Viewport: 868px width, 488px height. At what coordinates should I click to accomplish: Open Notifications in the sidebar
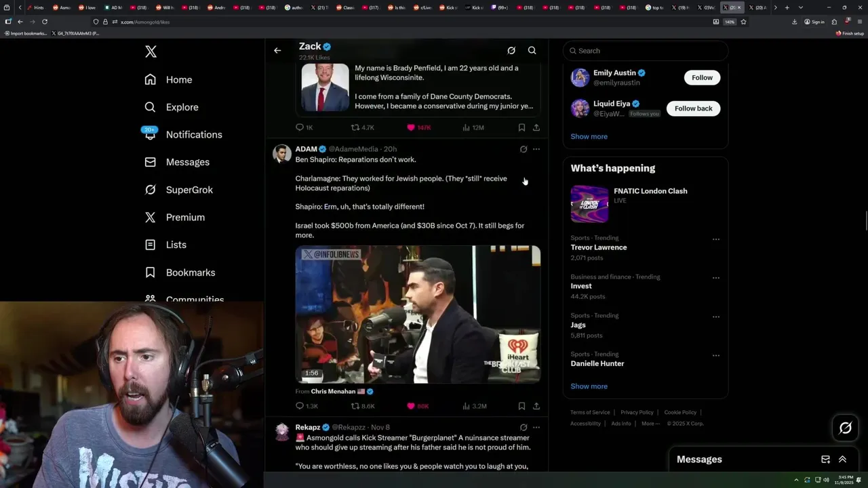coord(183,134)
